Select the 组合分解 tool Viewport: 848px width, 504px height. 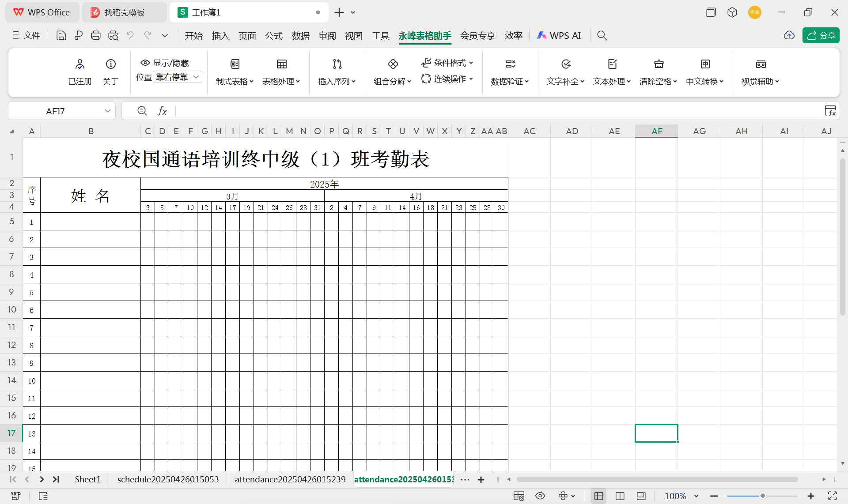click(391, 72)
